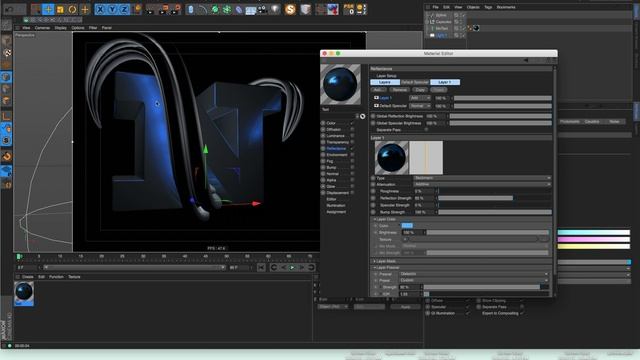Toggle the Z axis lock icon
The height and width of the screenshot is (360, 640).
click(124, 9)
